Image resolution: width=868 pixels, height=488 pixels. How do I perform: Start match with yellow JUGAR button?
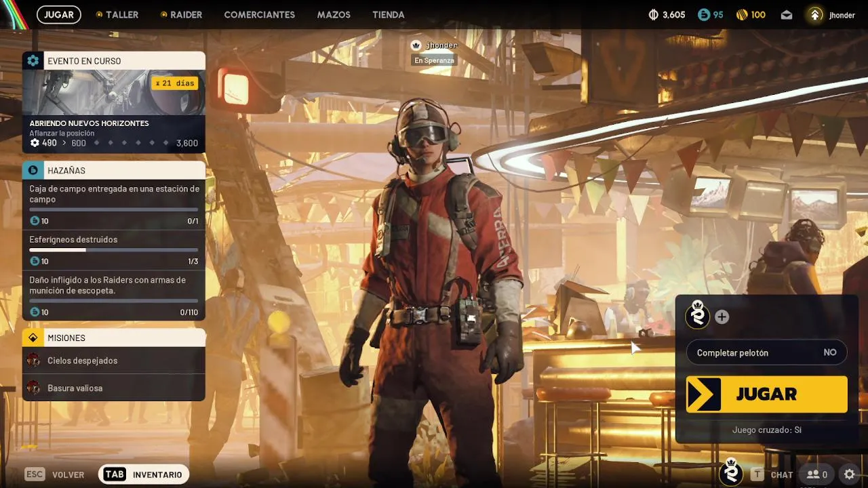[x=766, y=394]
